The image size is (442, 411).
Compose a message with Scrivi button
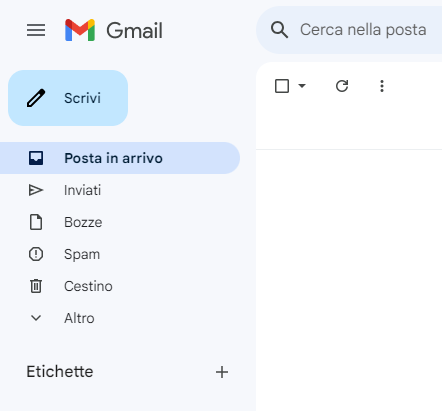pos(68,98)
